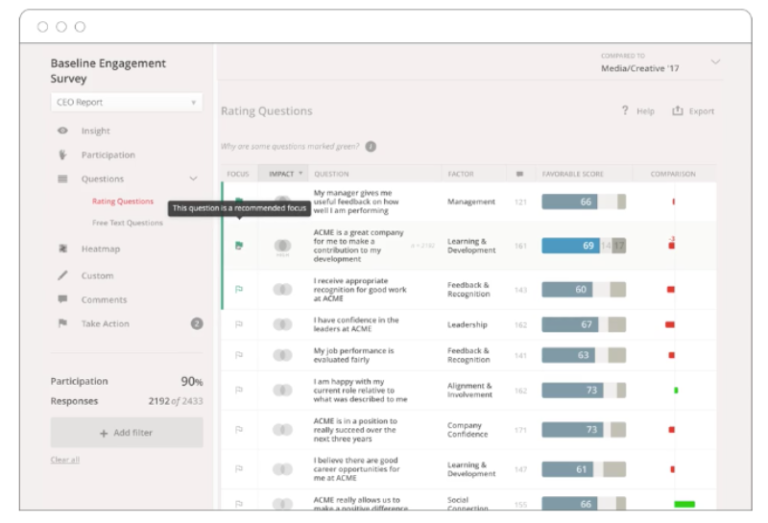
Task: Click the Heatmap icon in sidebar
Action: 63,249
